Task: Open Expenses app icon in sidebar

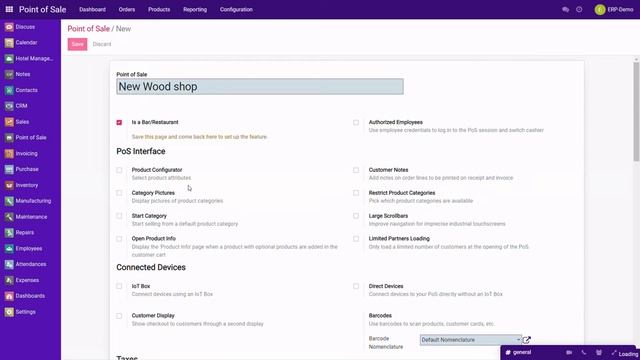Action: tap(9, 280)
